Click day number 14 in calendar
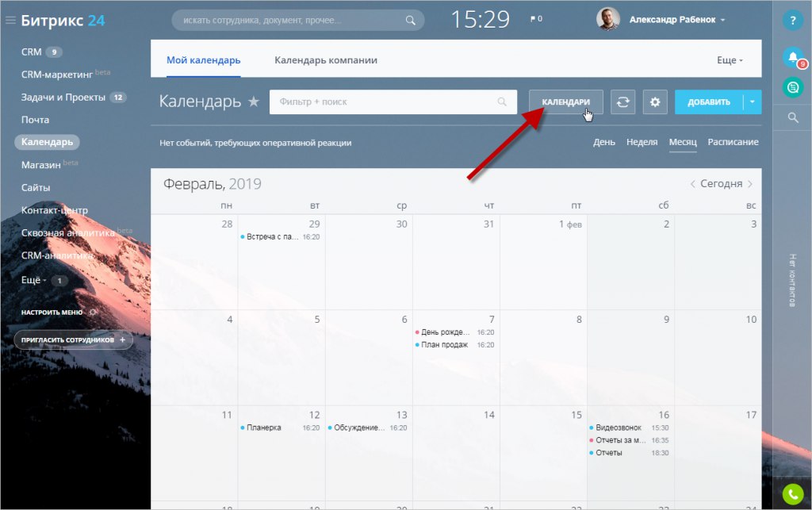Screen dimensions: 812x510 pyautogui.click(x=488, y=415)
